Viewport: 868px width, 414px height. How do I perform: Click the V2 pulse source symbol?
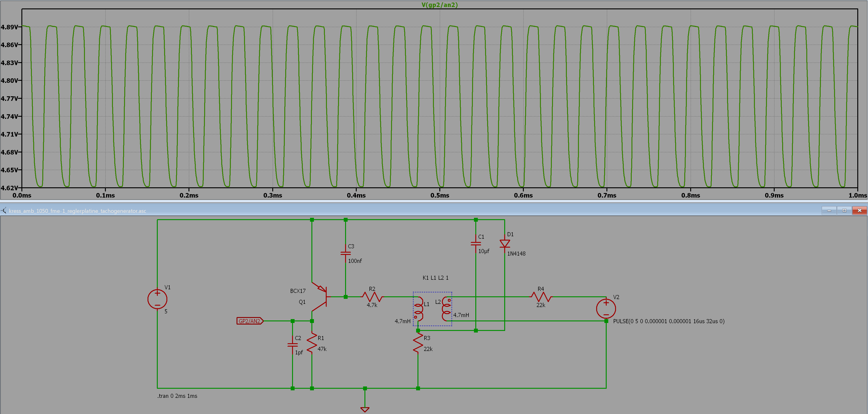point(606,309)
